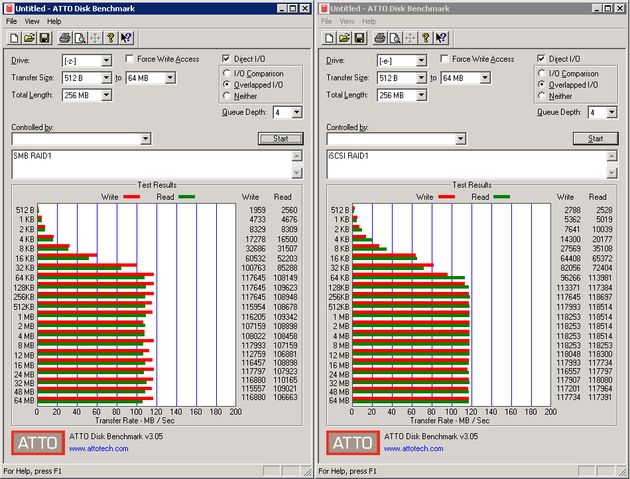Open File menu in right window
Image resolution: width=630 pixels, height=479 pixels.
tap(326, 21)
